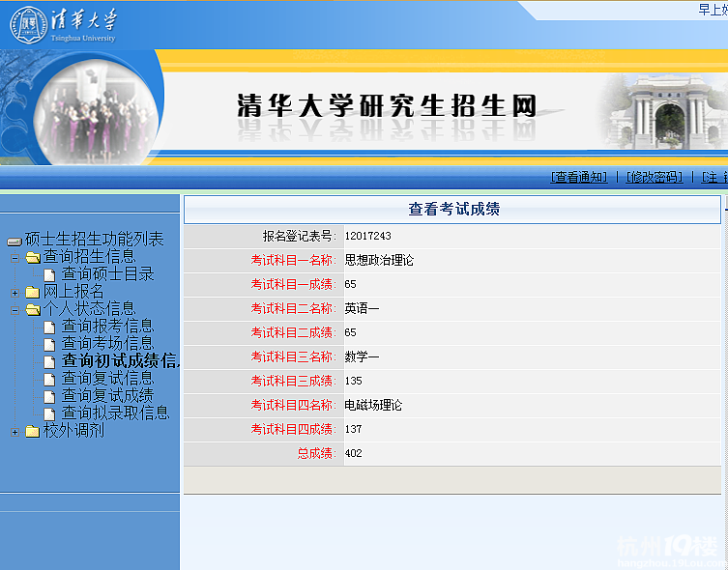The image size is (728, 570).
Task: Open 查询硕士目录 in the sidebar
Action: pos(107,273)
